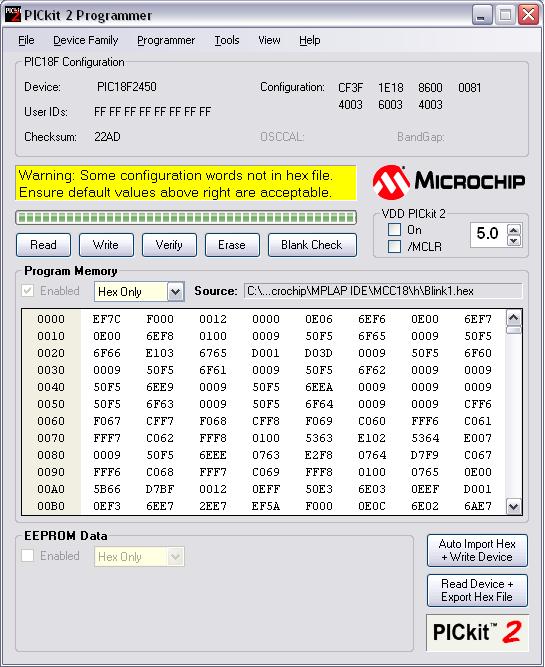Image resolution: width=545 pixels, height=667 pixels.
Task: Click configuration word 1E18
Action: coord(391,88)
